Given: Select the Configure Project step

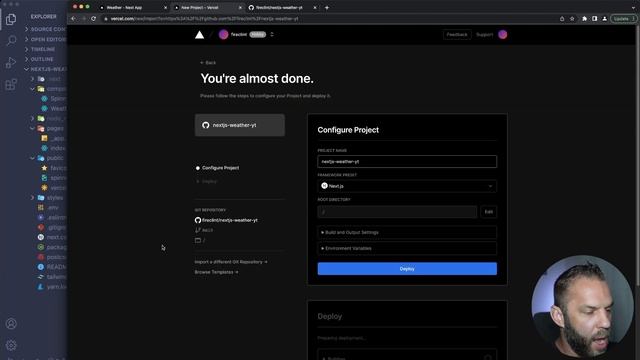Looking at the screenshot, I should tap(217, 168).
